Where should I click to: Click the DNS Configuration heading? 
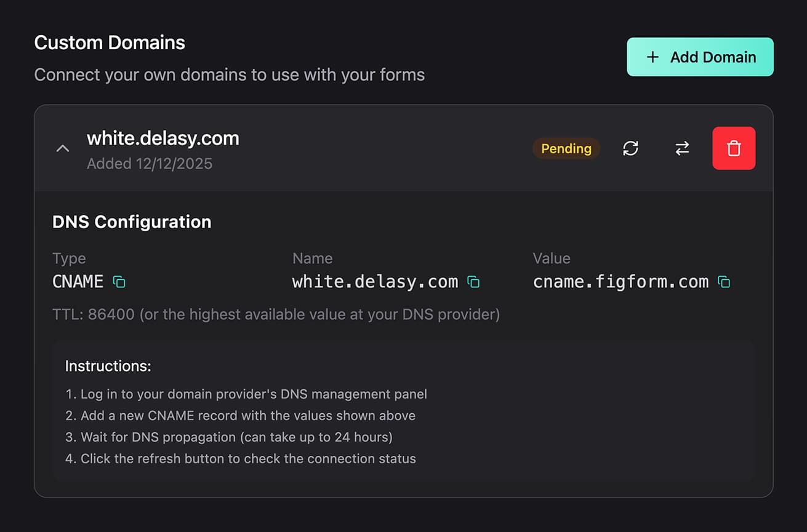(132, 222)
